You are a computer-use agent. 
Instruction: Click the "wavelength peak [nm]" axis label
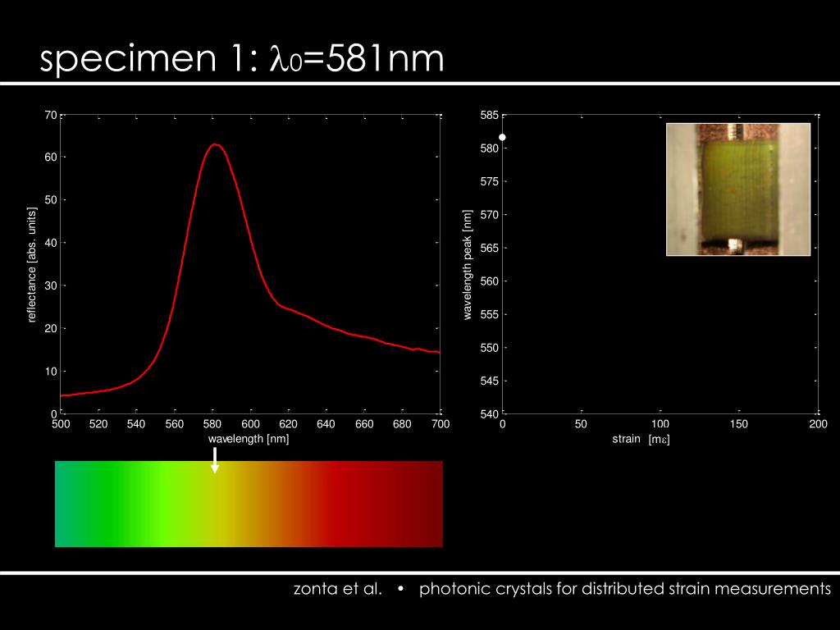pyautogui.click(x=467, y=265)
